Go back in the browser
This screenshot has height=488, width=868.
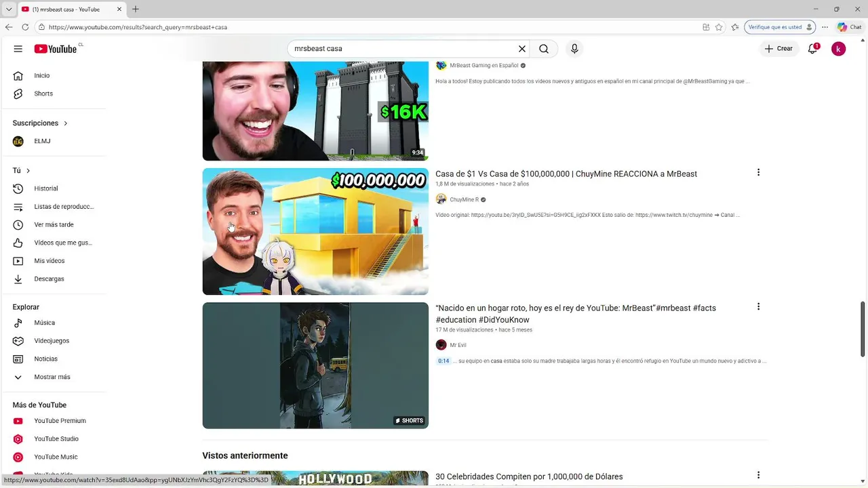point(9,27)
